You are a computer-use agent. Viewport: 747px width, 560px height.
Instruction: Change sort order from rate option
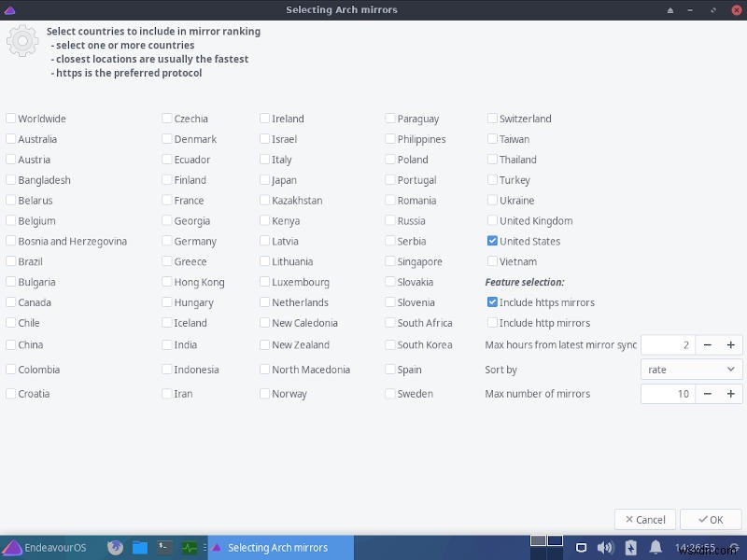(x=691, y=369)
